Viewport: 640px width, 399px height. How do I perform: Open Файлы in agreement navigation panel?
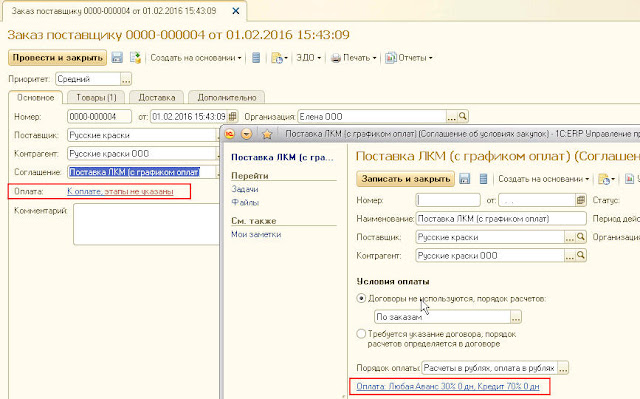(245, 202)
